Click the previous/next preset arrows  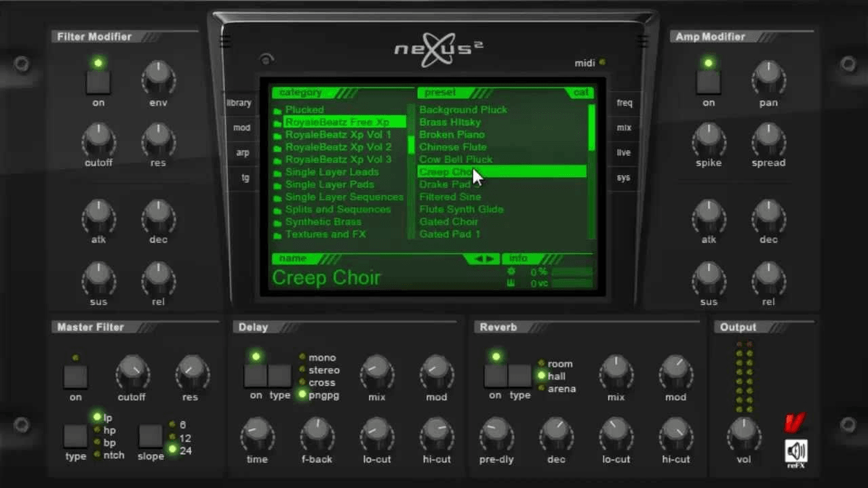[x=480, y=259]
